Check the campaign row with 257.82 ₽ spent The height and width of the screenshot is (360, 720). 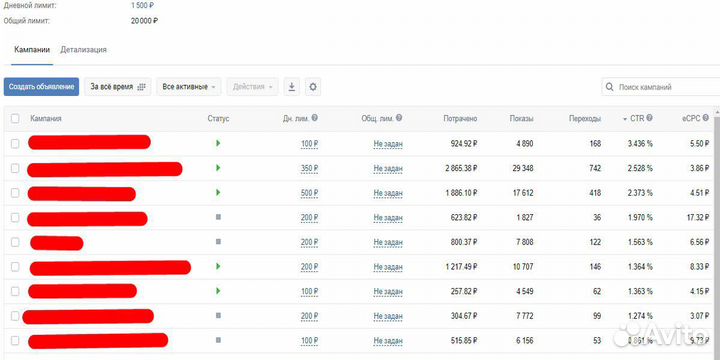coord(15,291)
